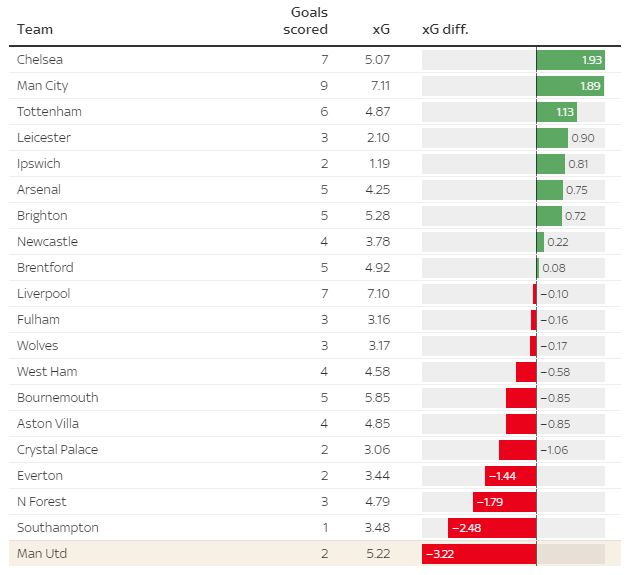The height and width of the screenshot is (575, 640).
Task: Click the Goals scored column header
Action: coord(308,21)
